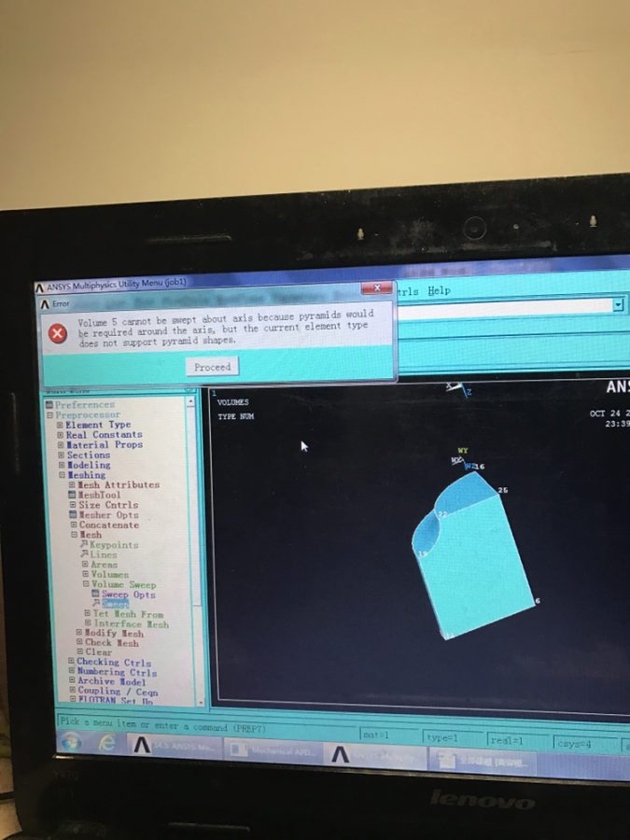This screenshot has width=630, height=840.
Task: Select the Areas mesh entry
Action: click(x=104, y=564)
